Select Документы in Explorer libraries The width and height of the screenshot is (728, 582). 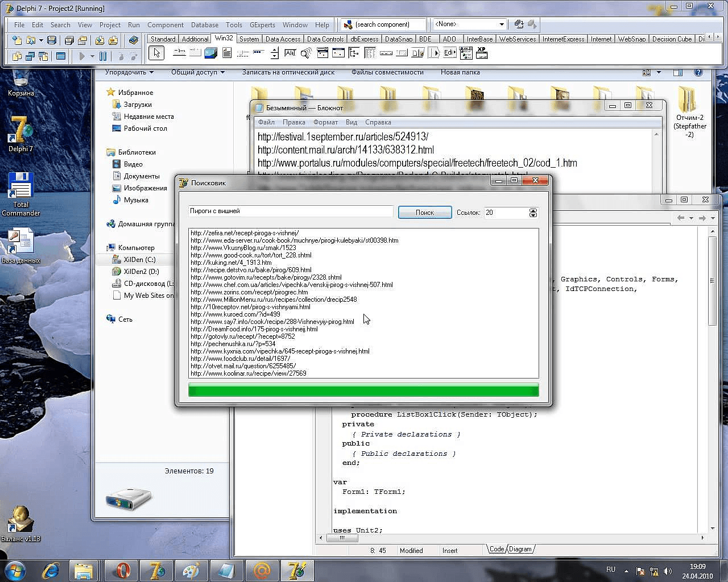[142, 176]
